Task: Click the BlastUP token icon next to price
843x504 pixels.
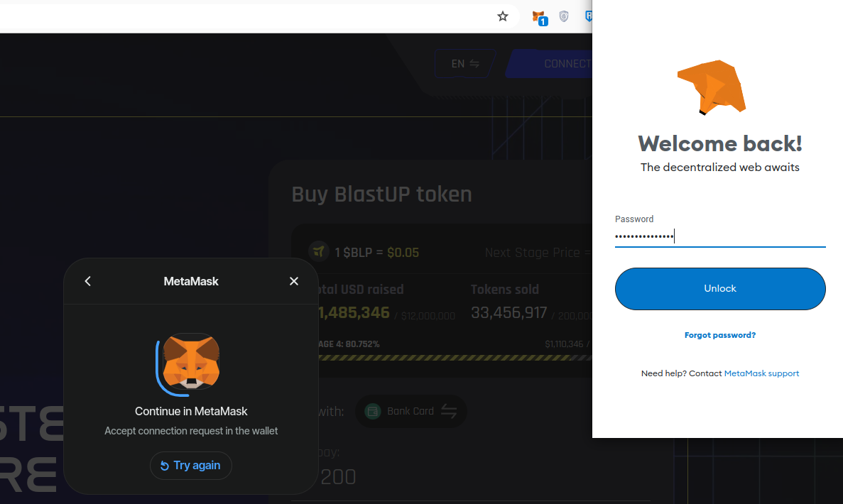Action: (319, 252)
